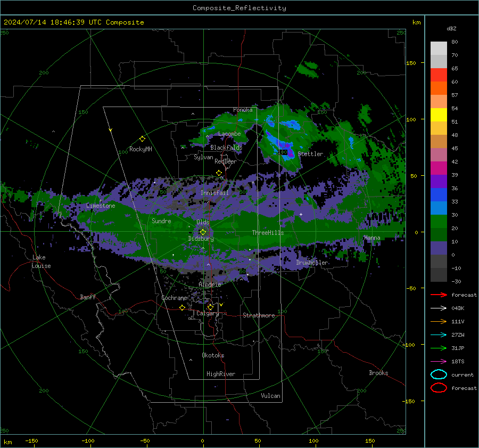Click the red forecast ellipse icon

pyautogui.click(x=439, y=388)
